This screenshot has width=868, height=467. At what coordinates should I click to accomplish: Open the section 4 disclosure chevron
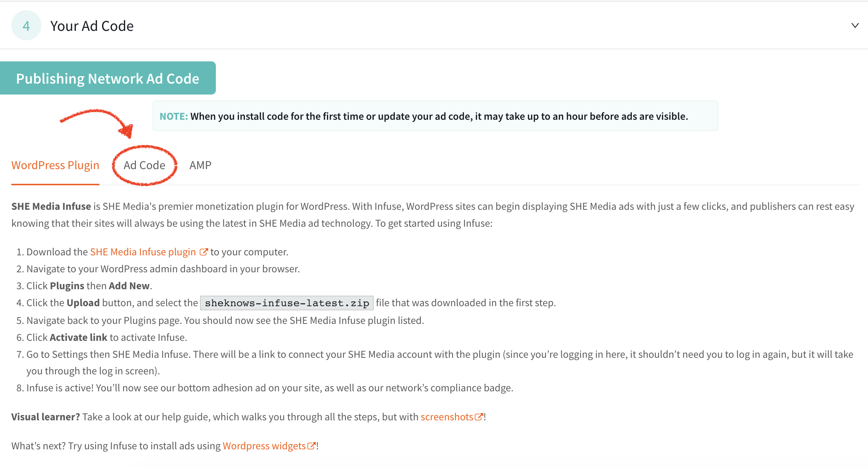[x=856, y=25]
